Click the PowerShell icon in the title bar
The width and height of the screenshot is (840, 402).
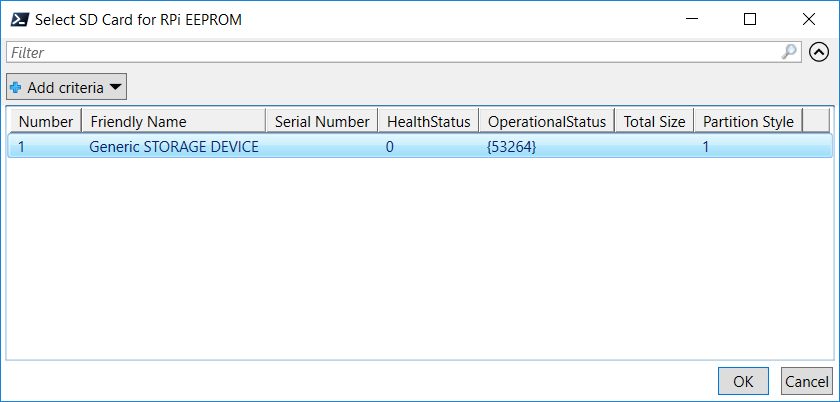pyautogui.click(x=20, y=20)
